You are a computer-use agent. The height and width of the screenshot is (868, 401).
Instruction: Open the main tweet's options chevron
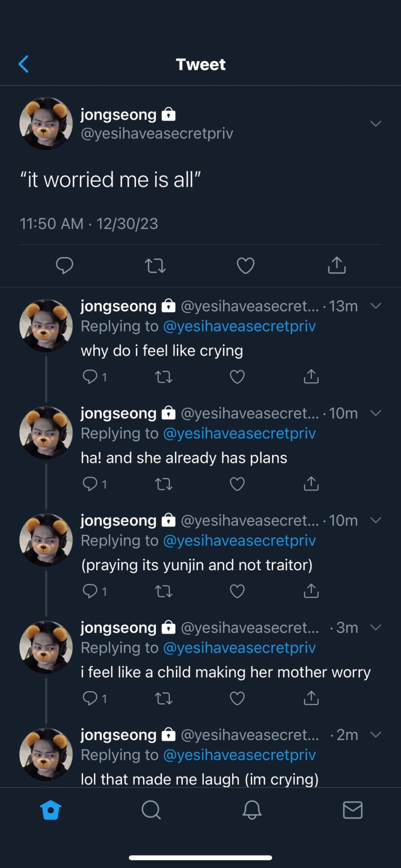click(376, 123)
